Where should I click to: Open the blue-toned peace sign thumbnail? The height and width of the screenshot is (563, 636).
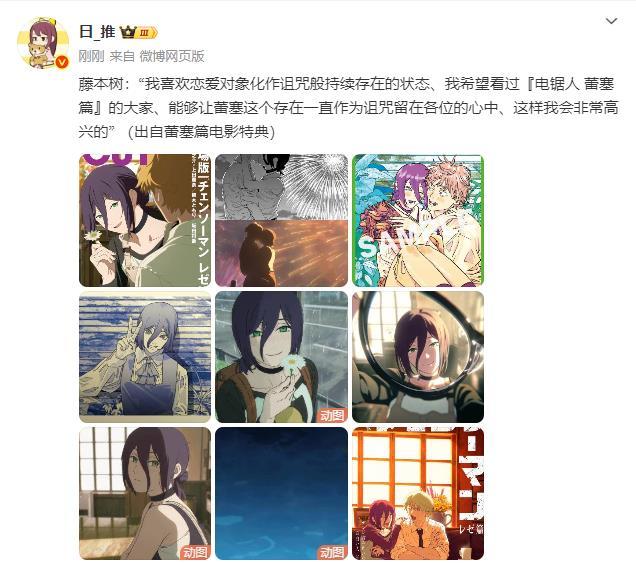coord(145,357)
